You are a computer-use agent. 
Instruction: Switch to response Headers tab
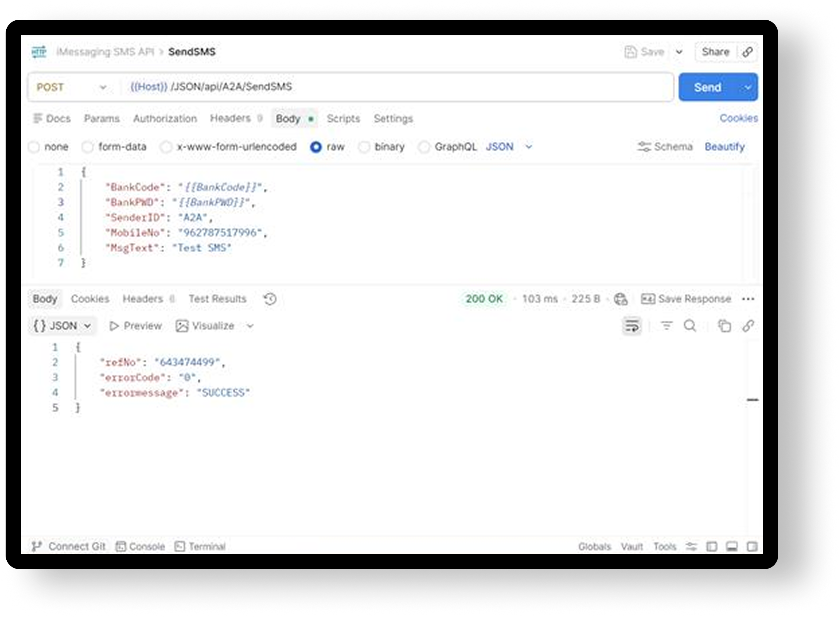[149, 299]
